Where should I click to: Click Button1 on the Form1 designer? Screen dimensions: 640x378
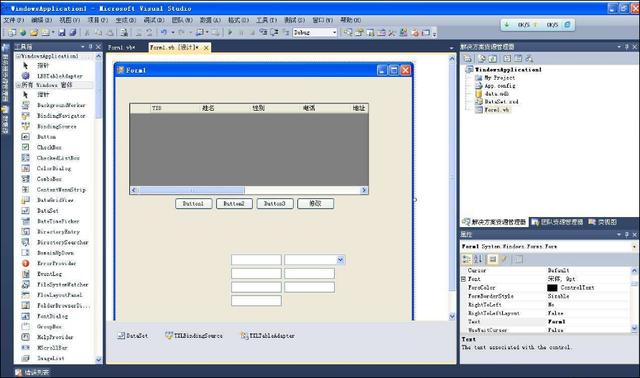point(193,203)
